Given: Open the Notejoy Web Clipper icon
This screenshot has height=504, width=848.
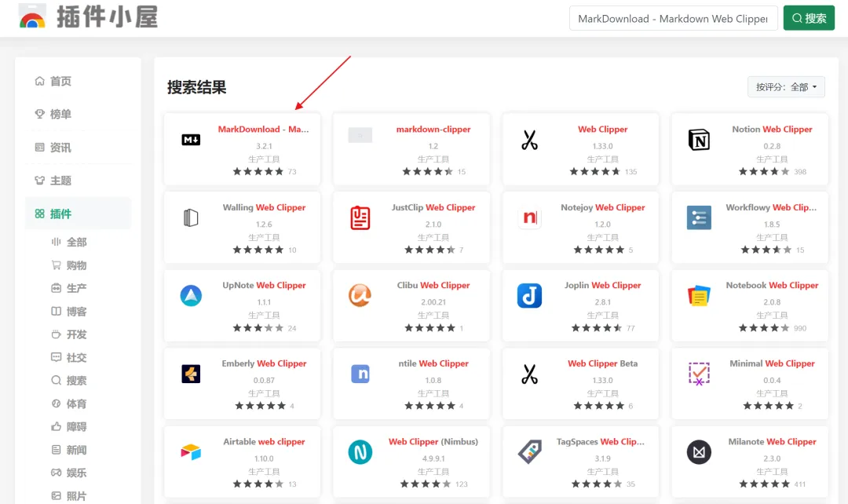Looking at the screenshot, I should click(529, 218).
